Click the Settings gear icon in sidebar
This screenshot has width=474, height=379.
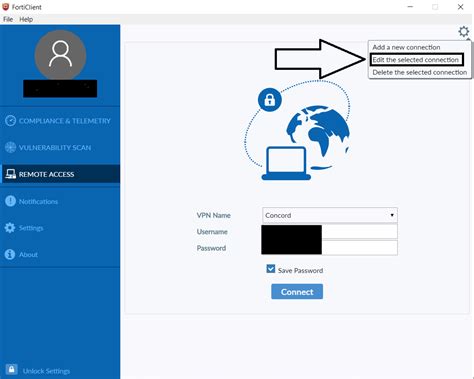pyautogui.click(x=10, y=228)
